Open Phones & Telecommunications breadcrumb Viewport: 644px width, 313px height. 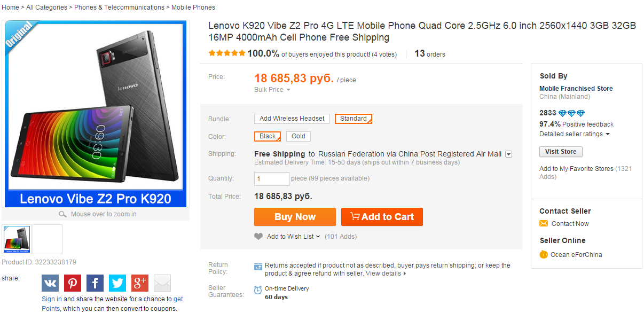point(119,7)
